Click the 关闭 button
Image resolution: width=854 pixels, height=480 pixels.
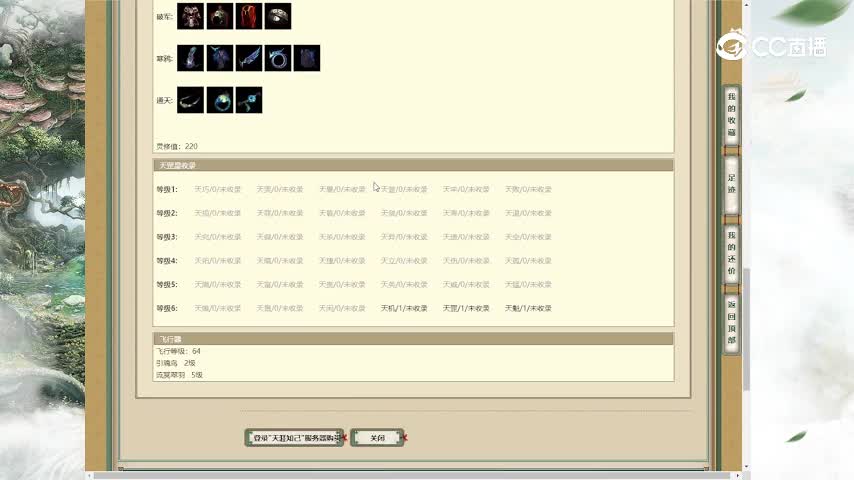coord(377,438)
